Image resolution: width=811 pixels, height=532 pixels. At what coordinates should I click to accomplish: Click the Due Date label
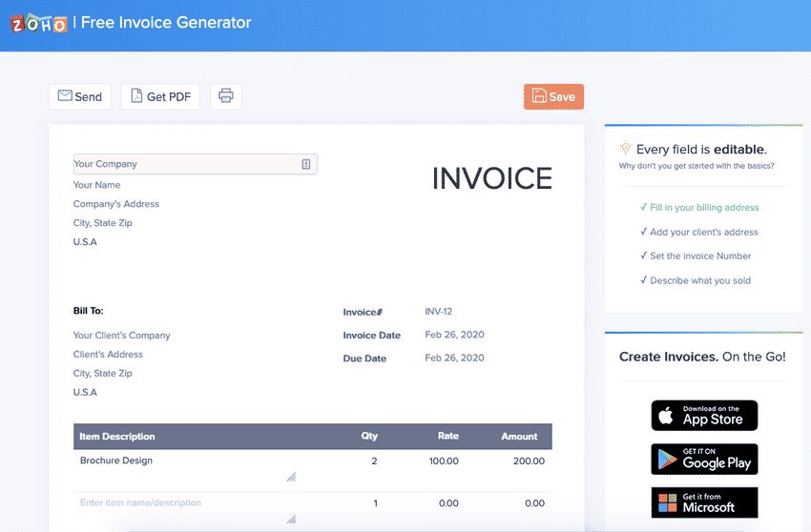pyautogui.click(x=364, y=358)
